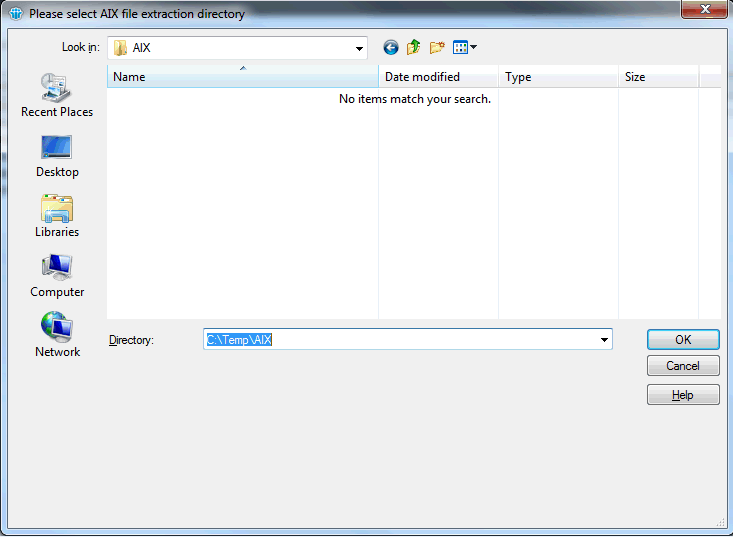This screenshot has height=537, width=733.
Task: Open Help for this dialog
Action: [x=683, y=395]
